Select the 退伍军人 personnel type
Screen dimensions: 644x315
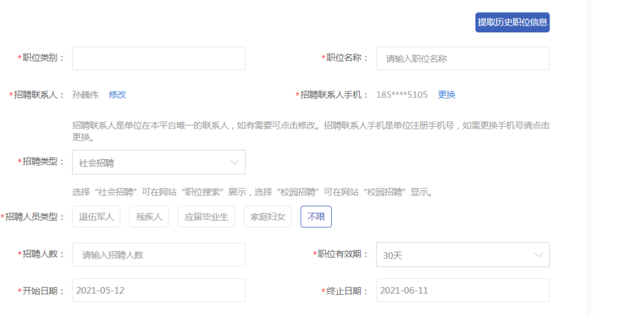[96, 217]
